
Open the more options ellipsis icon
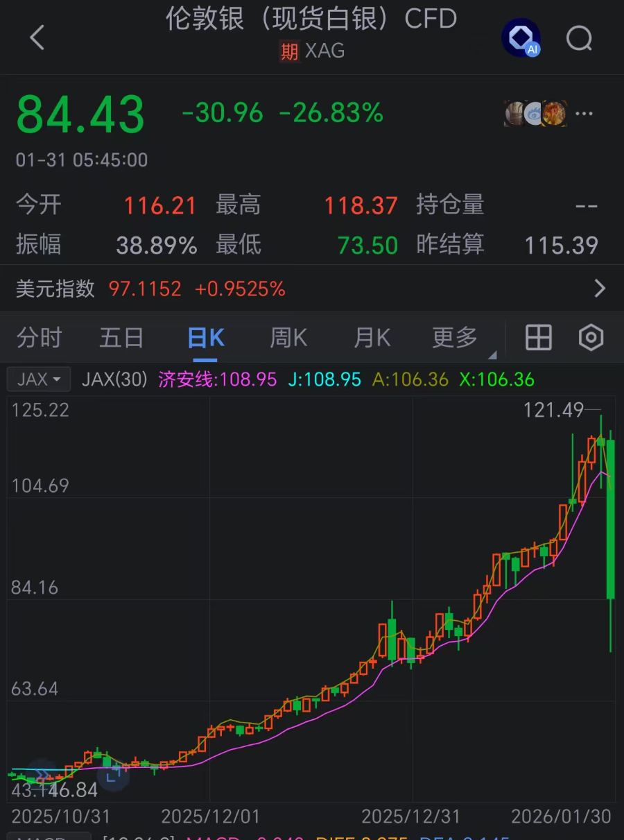tap(584, 114)
